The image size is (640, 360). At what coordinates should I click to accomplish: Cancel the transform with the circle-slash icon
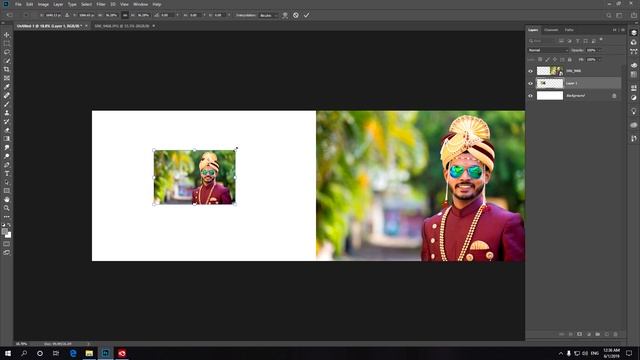[x=296, y=15]
